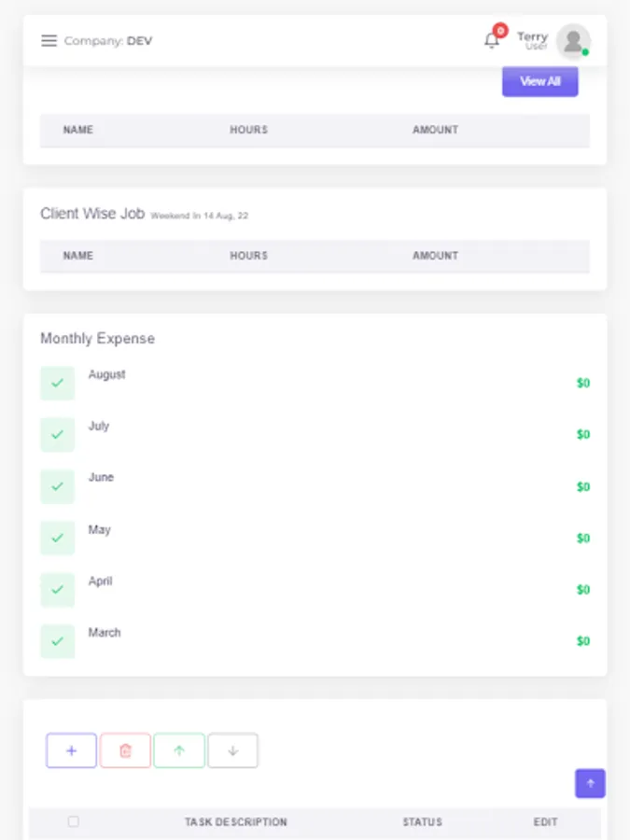Click the move down arrow button
Image resolution: width=630 pixels, height=840 pixels.
tap(233, 750)
